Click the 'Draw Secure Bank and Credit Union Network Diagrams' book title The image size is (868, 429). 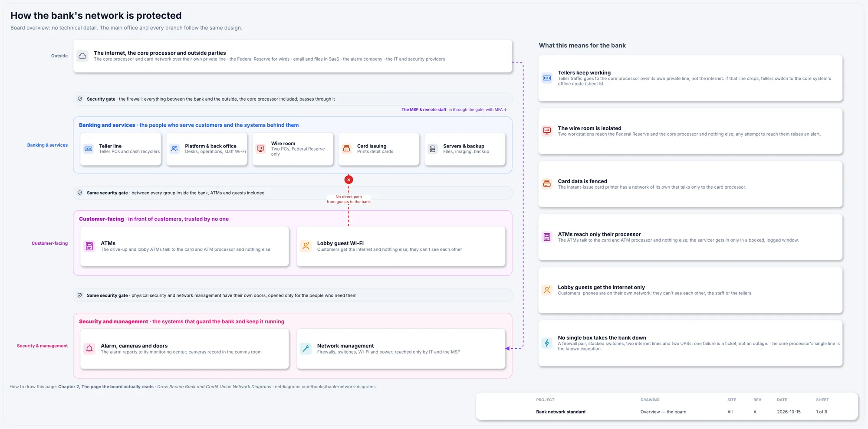point(214,387)
